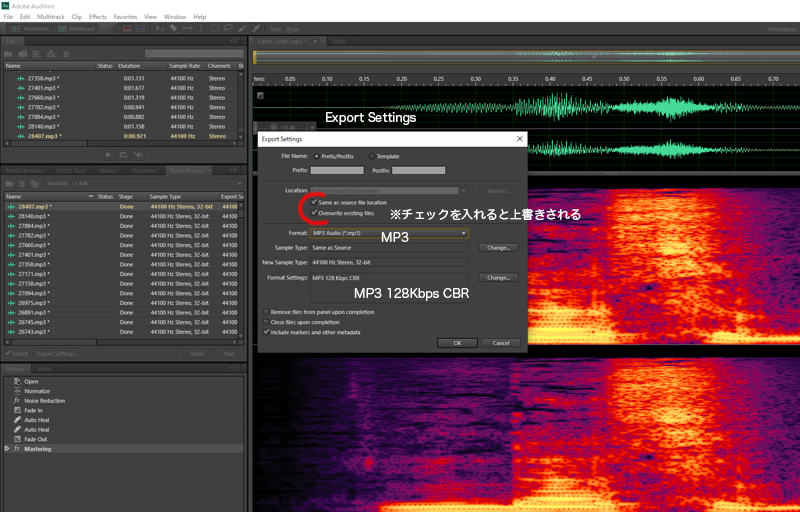Image resolution: width=800 pixels, height=512 pixels.
Task: Expand the Mastering history entry
Action: coord(7,449)
